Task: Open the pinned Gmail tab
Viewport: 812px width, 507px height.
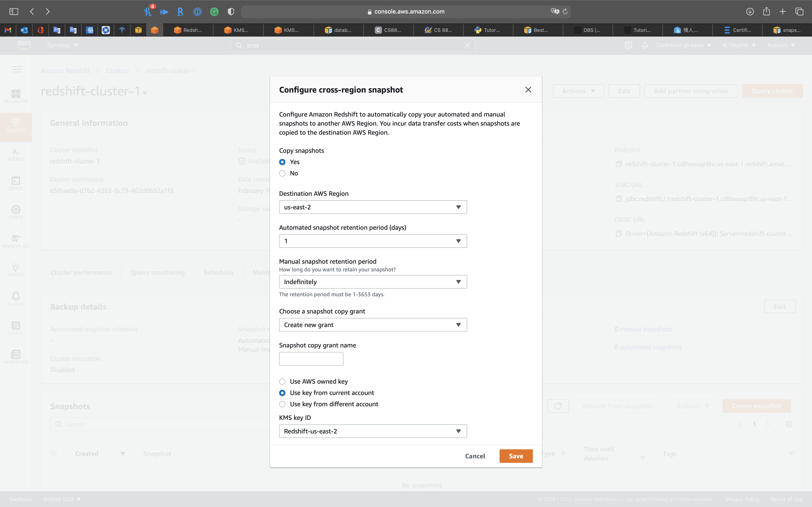Action: click(x=8, y=30)
